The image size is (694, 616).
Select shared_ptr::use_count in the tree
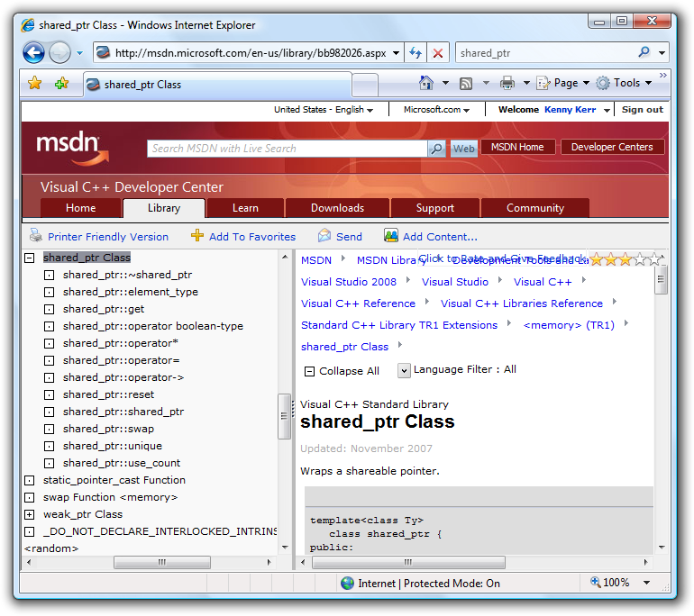tap(122, 463)
